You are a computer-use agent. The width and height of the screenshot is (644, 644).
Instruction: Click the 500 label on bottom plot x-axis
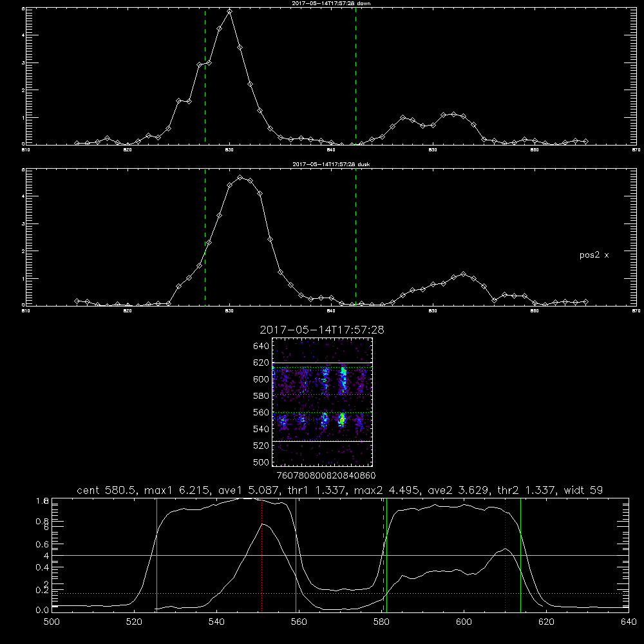(52, 622)
